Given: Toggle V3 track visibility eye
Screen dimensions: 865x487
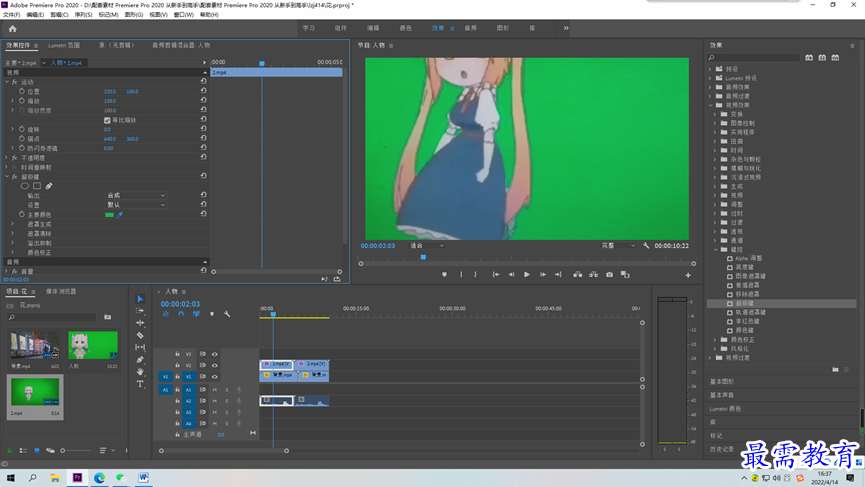Looking at the screenshot, I should (215, 354).
